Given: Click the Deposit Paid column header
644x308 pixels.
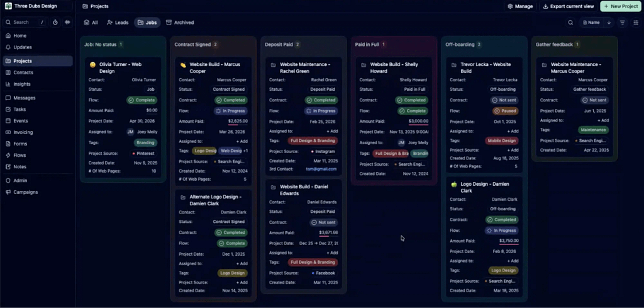Looking at the screenshot, I should click(279, 45).
